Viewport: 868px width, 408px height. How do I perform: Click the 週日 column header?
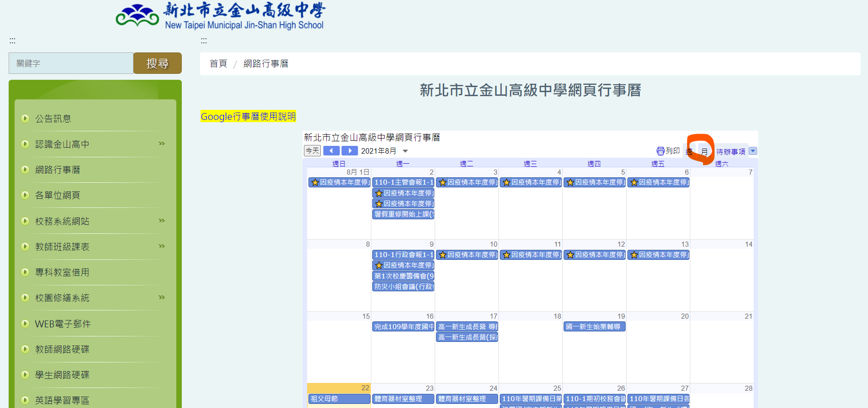339,164
